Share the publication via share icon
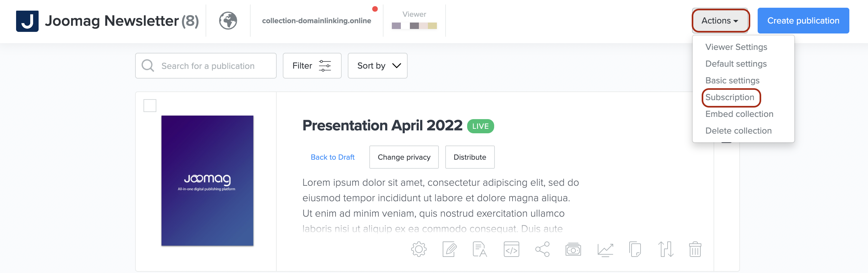 (542, 249)
